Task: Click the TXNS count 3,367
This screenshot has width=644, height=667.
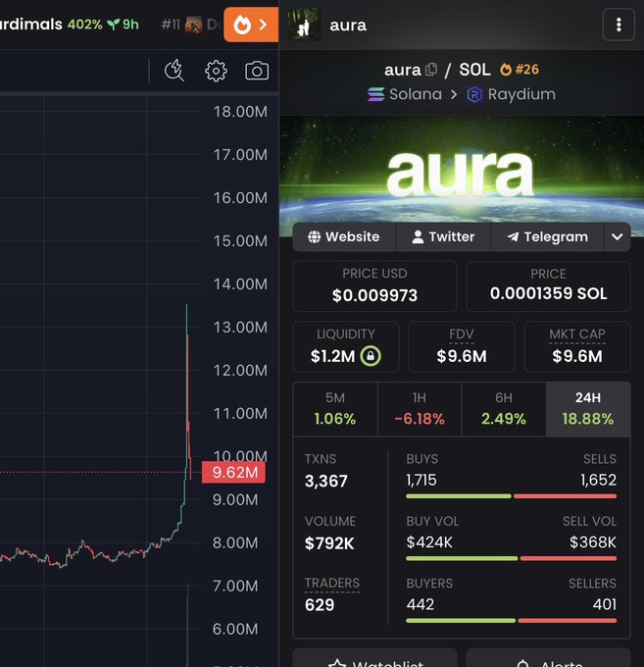Action: pyautogui.click(x=326, y=481)
